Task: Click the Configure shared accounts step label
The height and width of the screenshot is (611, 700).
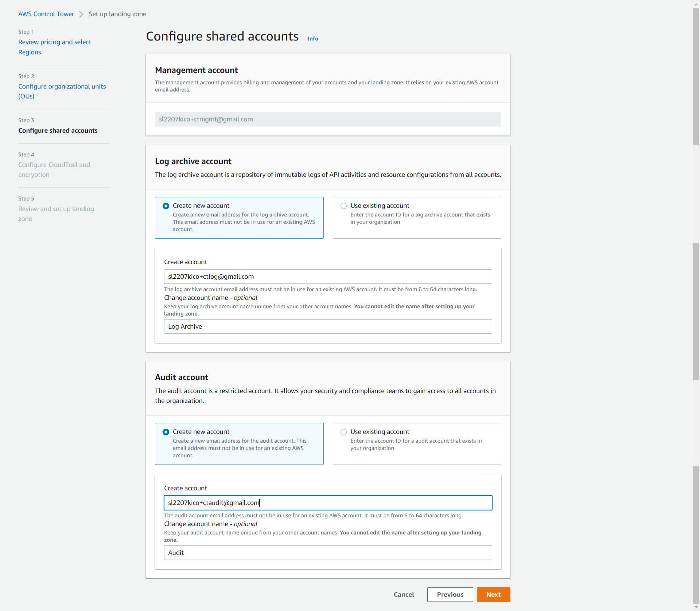Action: click(x=58, y=130)
